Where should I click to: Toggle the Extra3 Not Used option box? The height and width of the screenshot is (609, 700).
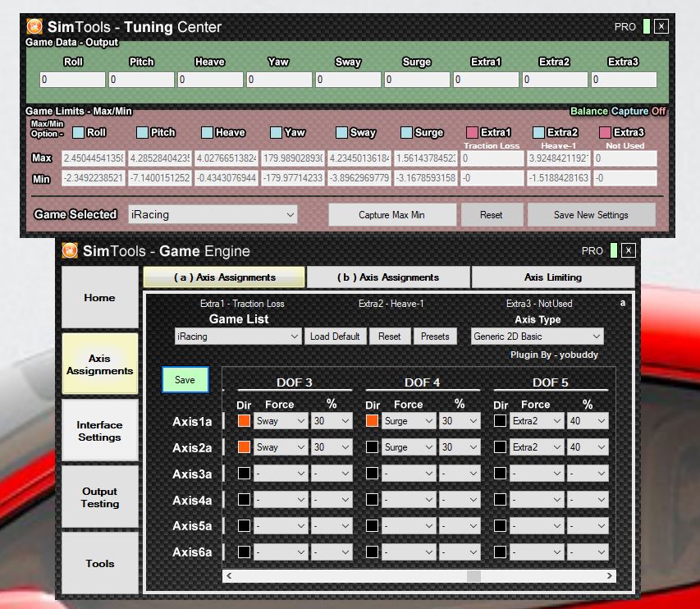tap(605, 133)
